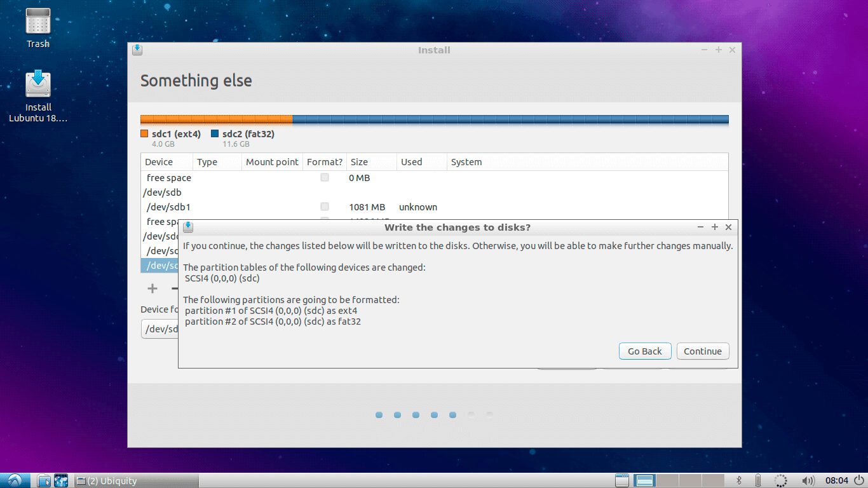Click the plus button to add a partition
868x488 pixels.
[x=152, y=288]
